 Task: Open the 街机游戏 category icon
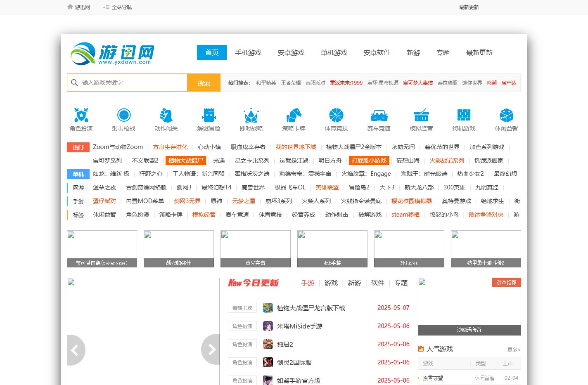pos(464,115)
